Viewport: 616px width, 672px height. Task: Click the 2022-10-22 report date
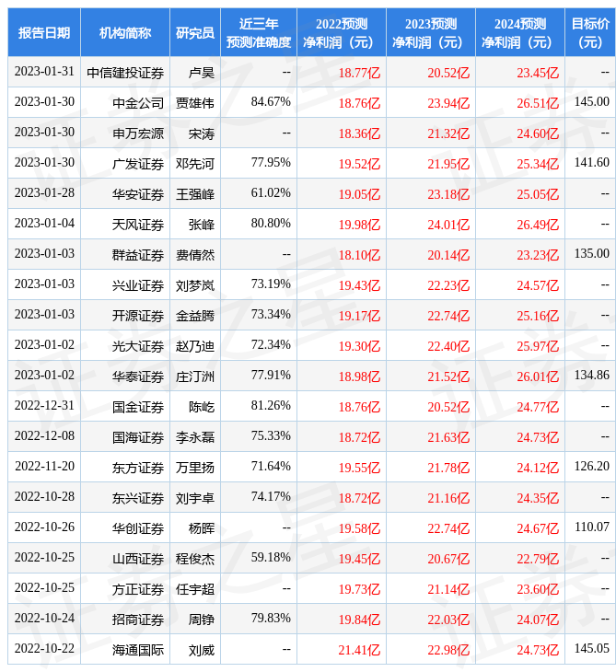tap(44, 648)
